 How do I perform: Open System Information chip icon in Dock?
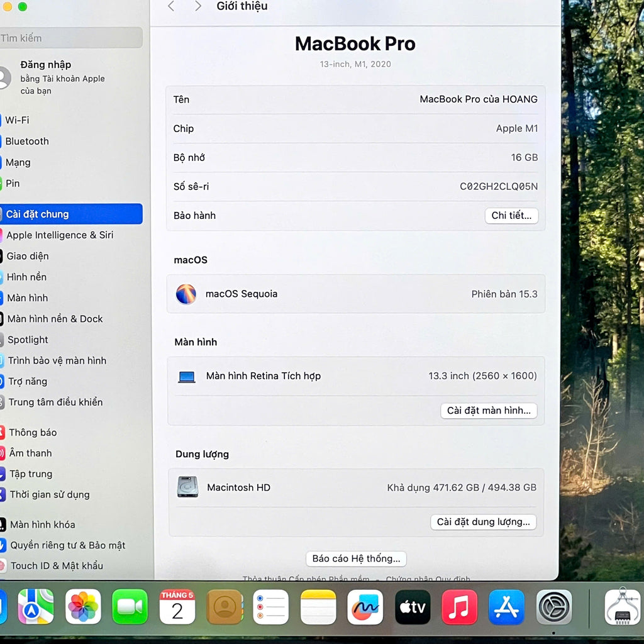[x=622, y=607]
